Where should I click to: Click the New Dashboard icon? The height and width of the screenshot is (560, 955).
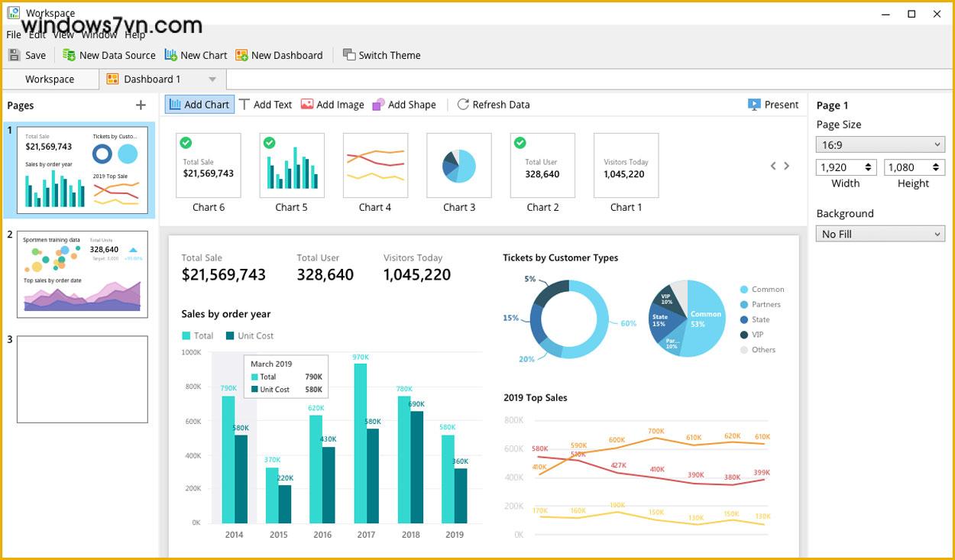242,55
